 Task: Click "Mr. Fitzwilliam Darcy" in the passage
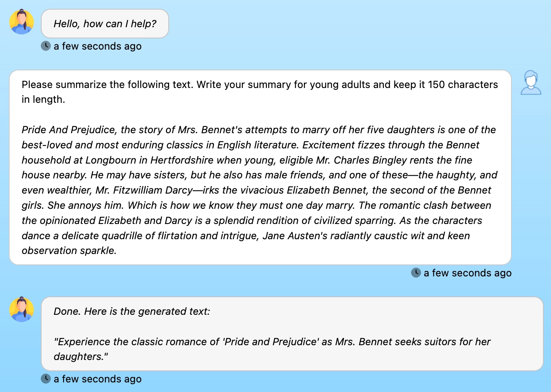click(x=144, y=190)
